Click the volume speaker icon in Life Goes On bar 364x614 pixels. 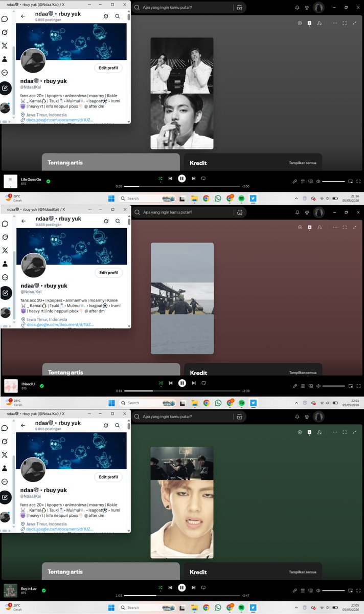(x=318, y=181)
